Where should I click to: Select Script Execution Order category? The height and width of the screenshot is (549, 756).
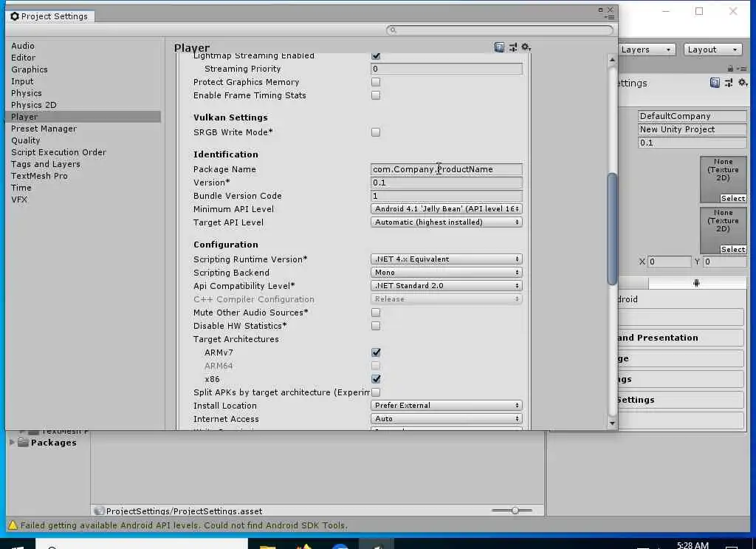coord(58,152)
